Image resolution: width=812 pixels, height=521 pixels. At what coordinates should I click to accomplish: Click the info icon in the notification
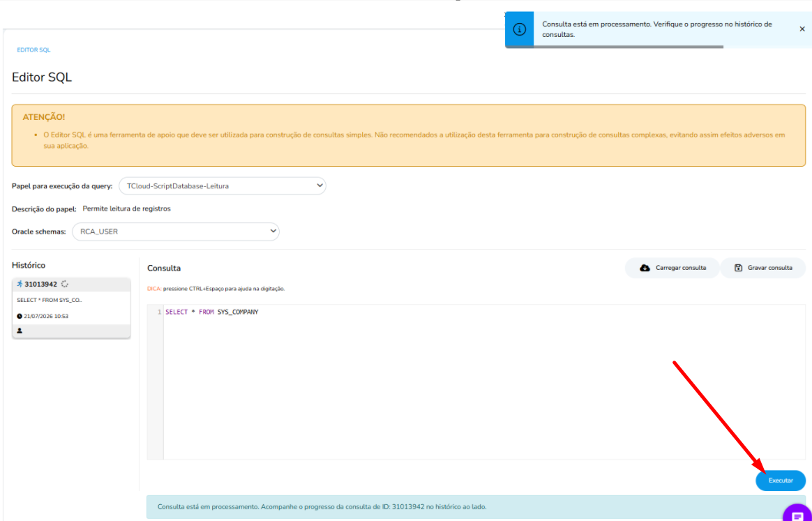520,29
